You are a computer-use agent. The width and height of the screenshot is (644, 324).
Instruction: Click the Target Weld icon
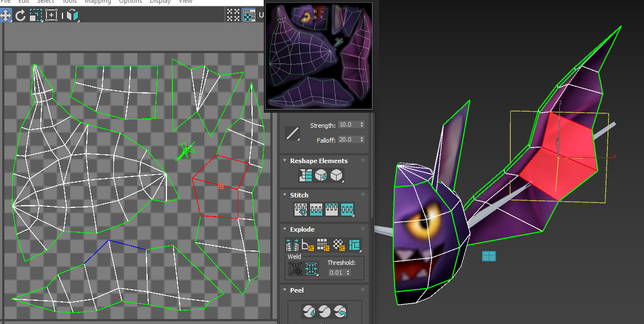295,269
